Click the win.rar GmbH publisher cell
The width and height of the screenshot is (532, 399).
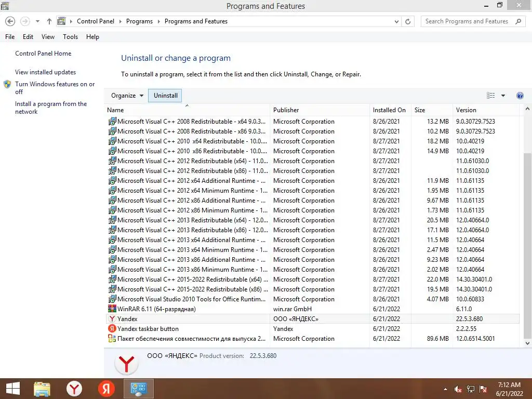[292, 309]
